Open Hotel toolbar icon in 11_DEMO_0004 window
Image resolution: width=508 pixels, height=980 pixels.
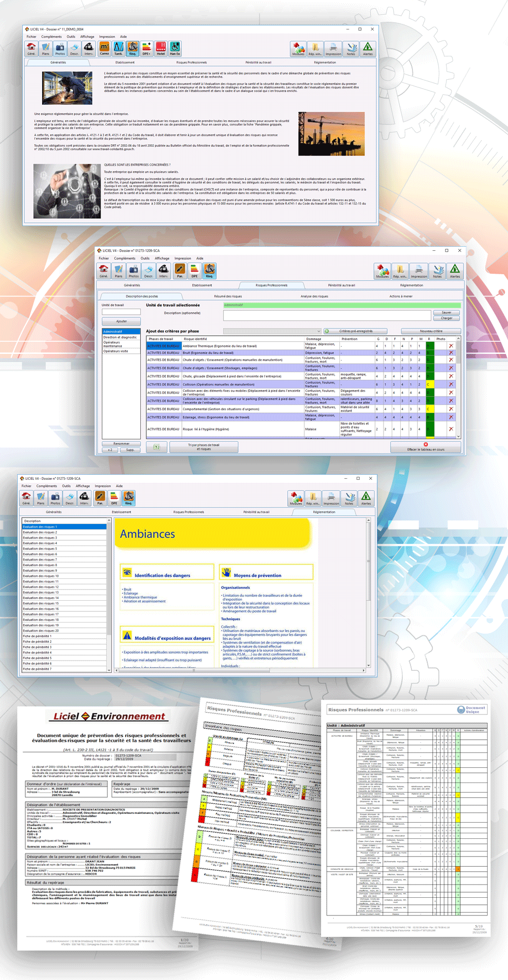(x=161, y=49)
